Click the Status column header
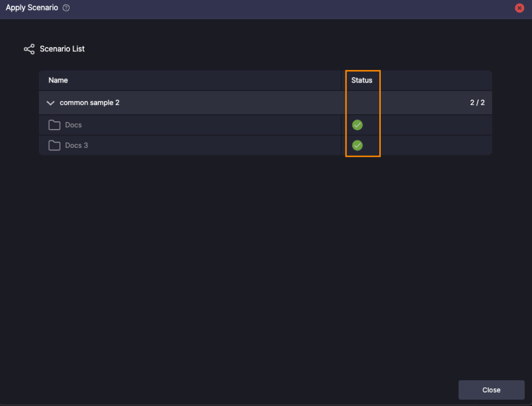This screenshot has width=532, height=406. coord(362,80)
